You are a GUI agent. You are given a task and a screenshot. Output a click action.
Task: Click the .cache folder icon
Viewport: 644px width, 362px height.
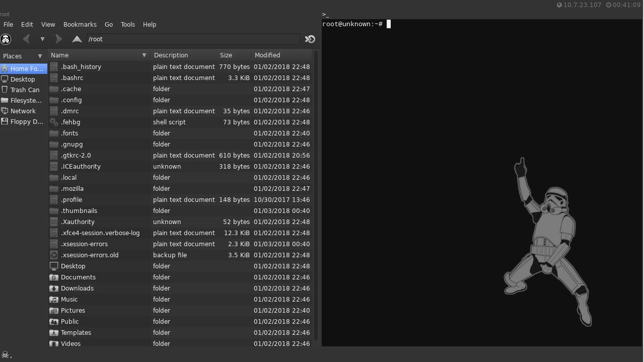click(x=54, y=89)
